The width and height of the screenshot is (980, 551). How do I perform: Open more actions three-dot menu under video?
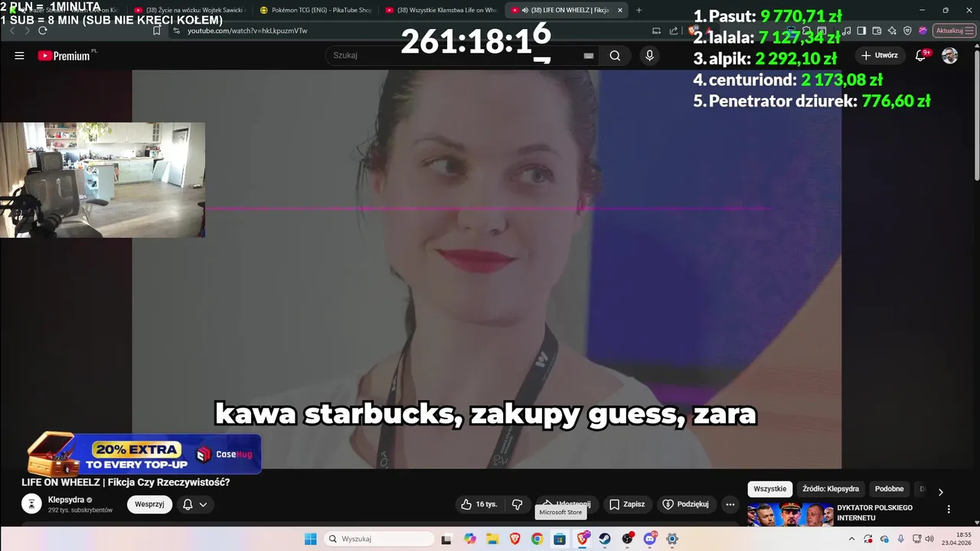(730, 504)
